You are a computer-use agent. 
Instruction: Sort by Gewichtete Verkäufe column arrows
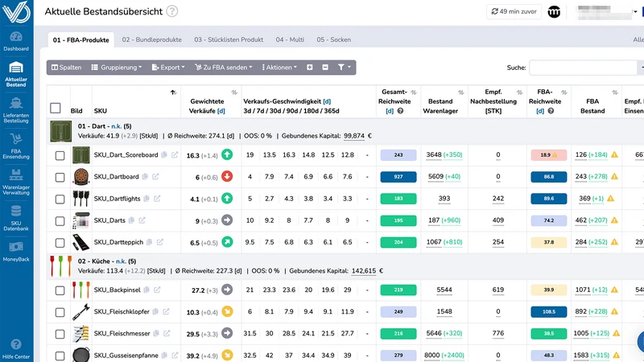pyautogui.click(x=234, y=93)
